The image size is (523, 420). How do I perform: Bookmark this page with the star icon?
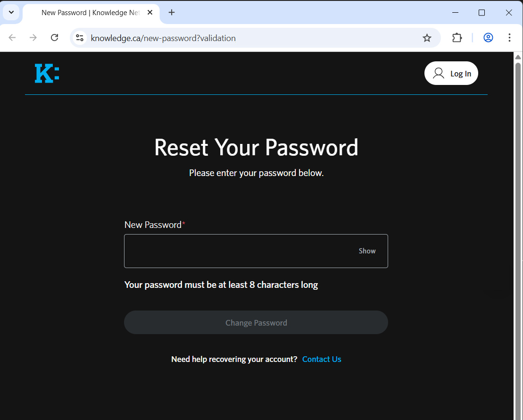coord(427,38)
